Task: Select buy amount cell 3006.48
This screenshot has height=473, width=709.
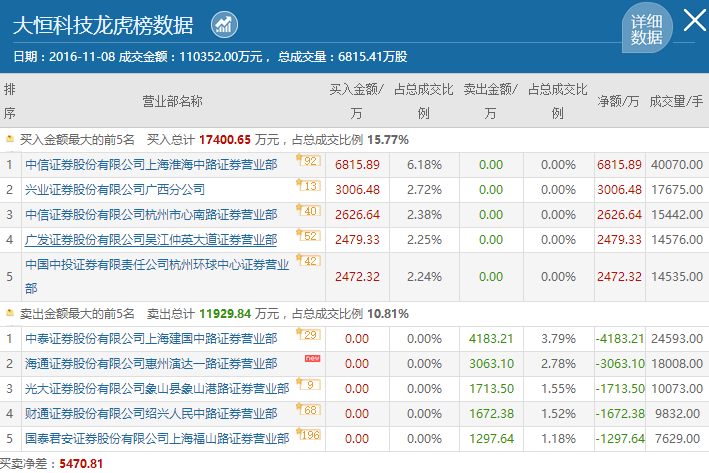Action: click(x=357, y=189)
